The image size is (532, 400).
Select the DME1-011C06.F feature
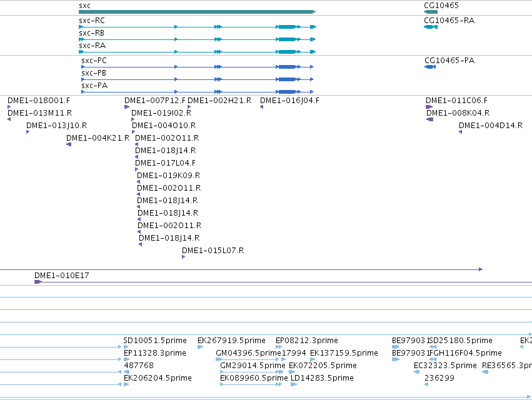pyautogui.click(x=429, y=107)
